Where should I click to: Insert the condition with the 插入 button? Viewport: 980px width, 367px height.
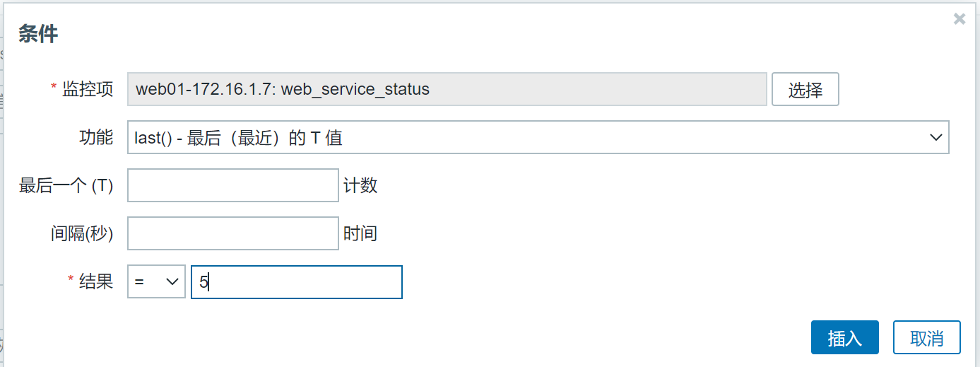845,337
